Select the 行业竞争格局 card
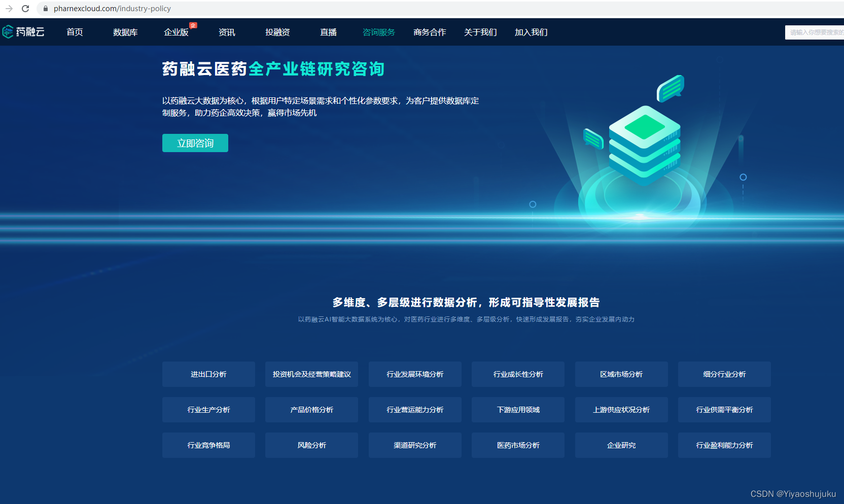Image resolution: width=844 pixels, height=504 pixels. click(x=208, y=445)
